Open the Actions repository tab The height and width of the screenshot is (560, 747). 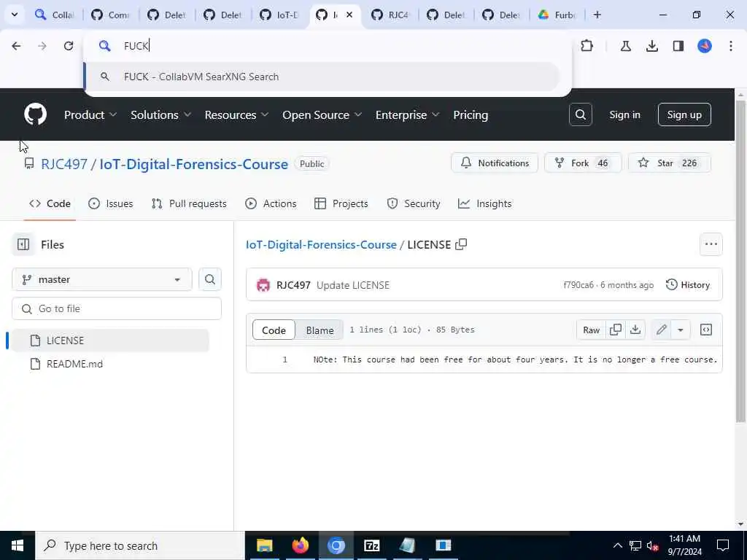click(x=271, y=203)
